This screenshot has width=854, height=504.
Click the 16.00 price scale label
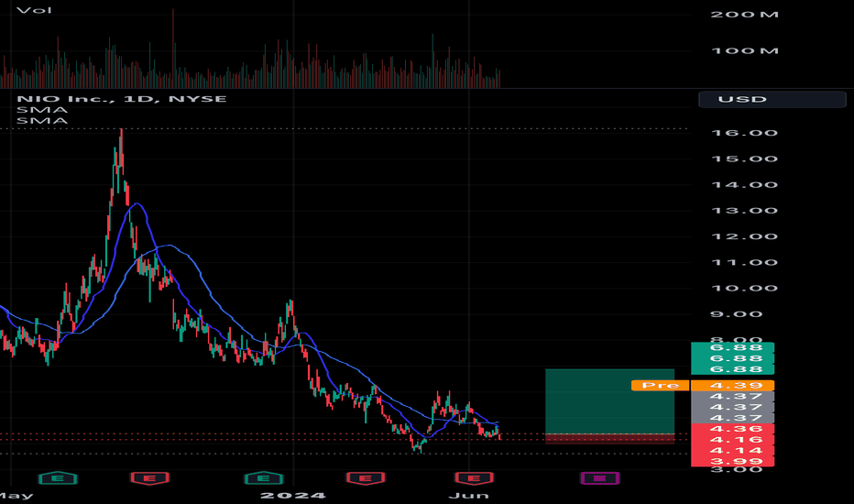[x=745, y=133]
